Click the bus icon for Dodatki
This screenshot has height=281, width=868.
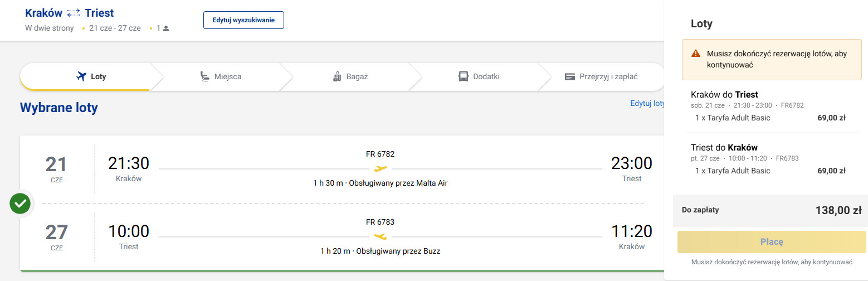click(x=464, y=76)
